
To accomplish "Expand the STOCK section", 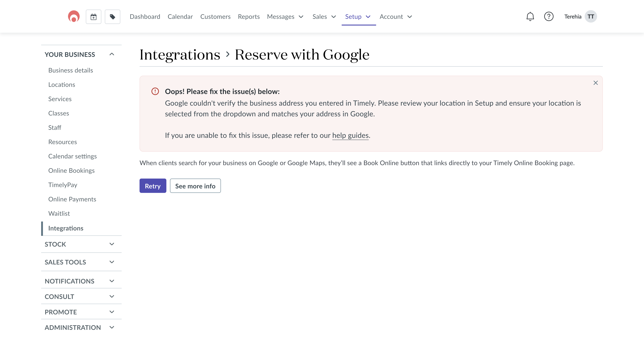I will click(112, 244).
